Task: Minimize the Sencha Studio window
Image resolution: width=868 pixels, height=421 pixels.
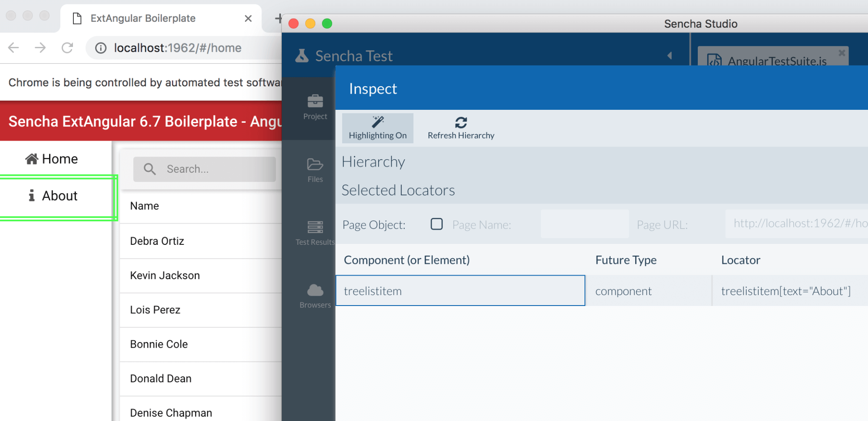Action: point(310,23)
